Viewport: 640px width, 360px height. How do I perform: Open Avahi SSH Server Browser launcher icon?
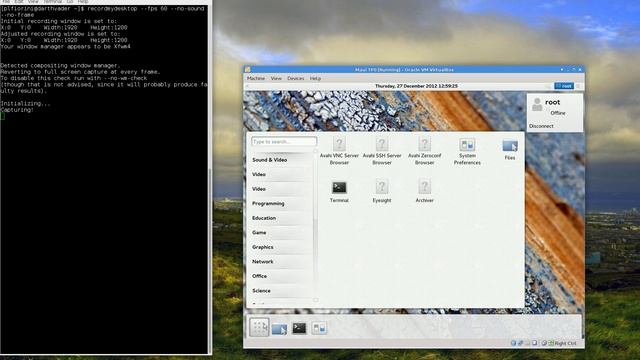382,144
